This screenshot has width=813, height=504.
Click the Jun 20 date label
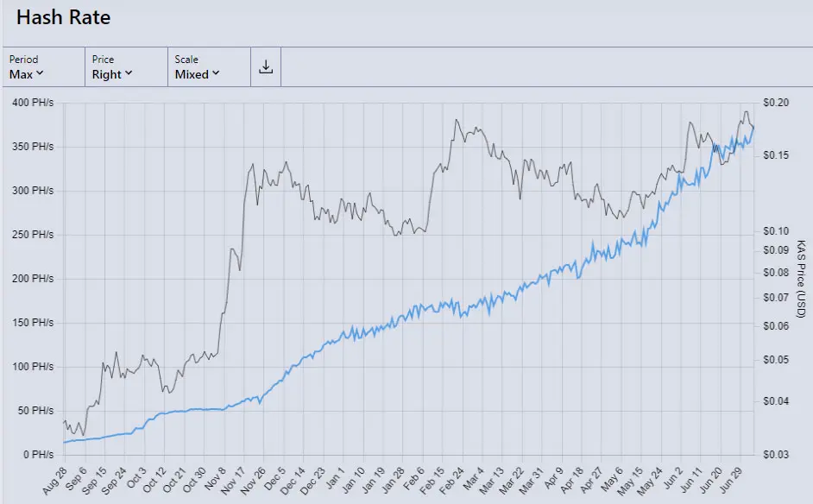[711, 480]
